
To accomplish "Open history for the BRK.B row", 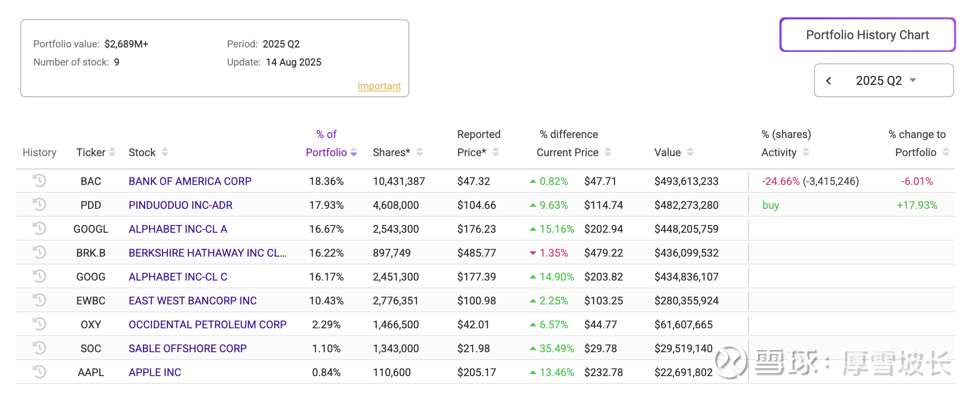I will (x=40, y=252).
